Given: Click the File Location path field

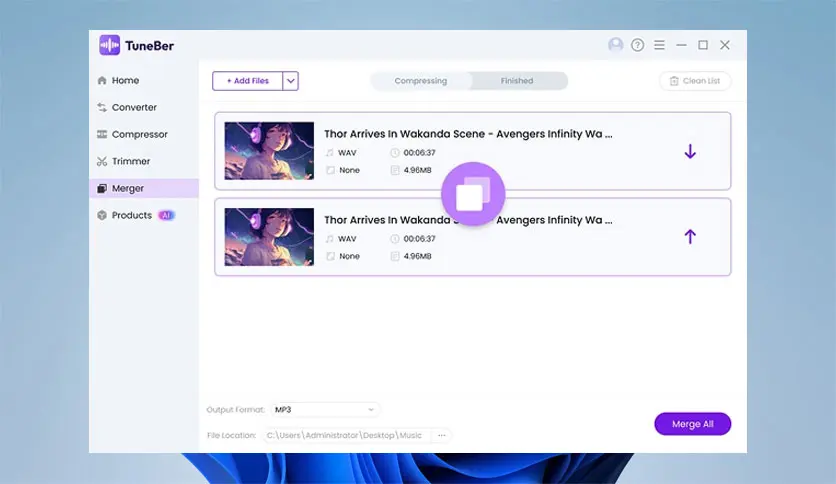Looking at the screenshot, I should tap(345, 435).
